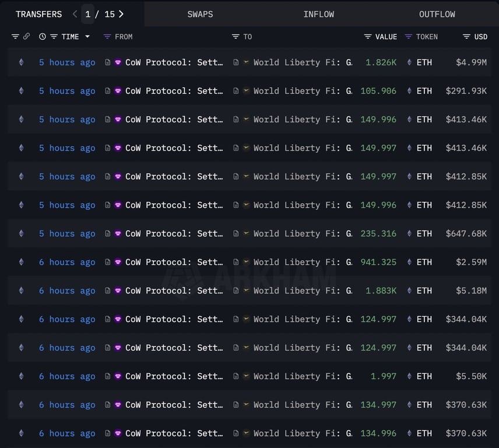Open the filter icon on the FROM column
The height and width of the screenshot is (448, 499).
(x=108, y=36)
